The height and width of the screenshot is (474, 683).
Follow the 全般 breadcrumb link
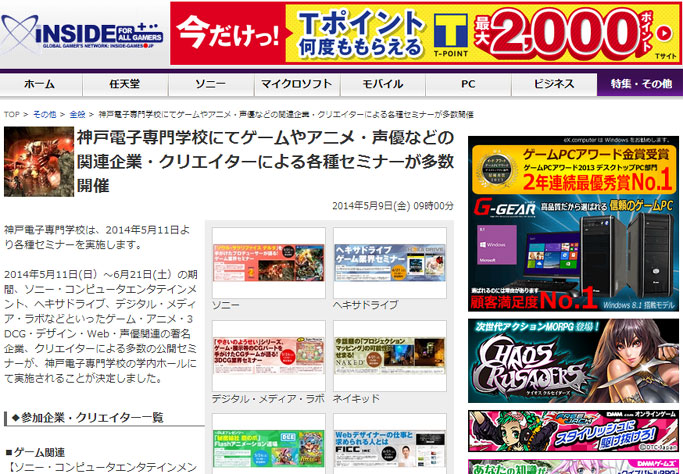coord(77,115)
